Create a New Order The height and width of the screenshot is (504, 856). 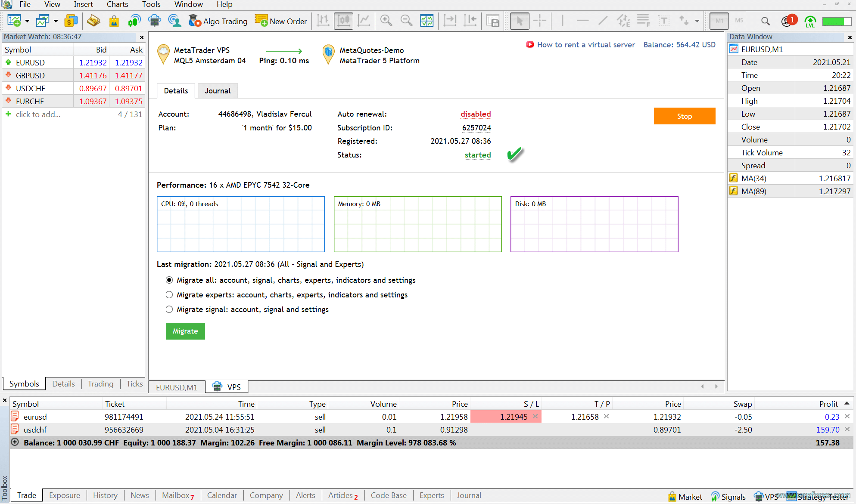coord(281,21)
